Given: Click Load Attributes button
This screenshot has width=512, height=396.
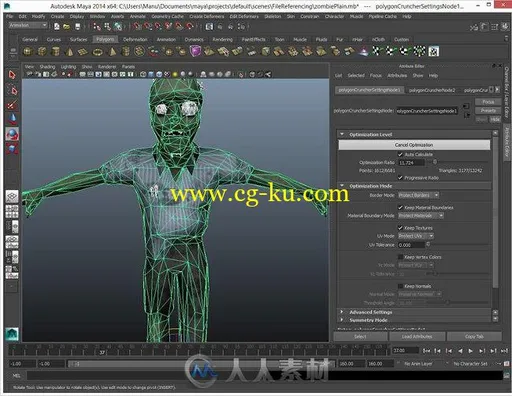Looking at the screenshot, I should tap(417, 337).
